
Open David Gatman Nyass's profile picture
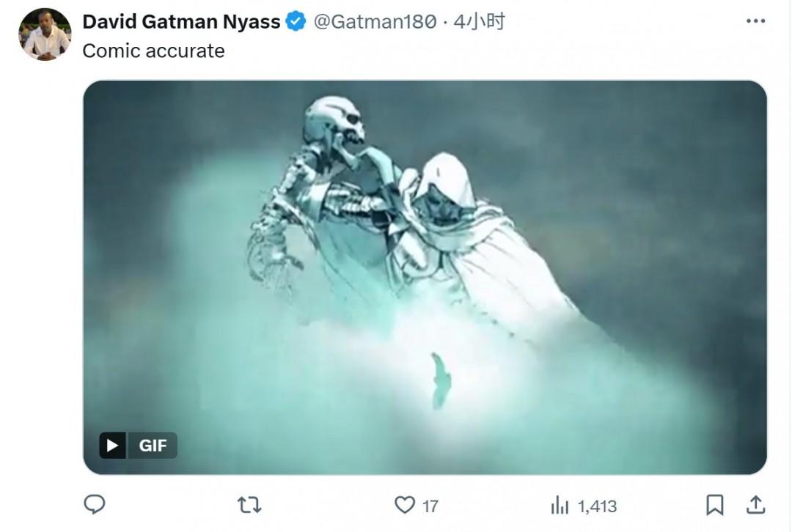pyautogui.click(x=45, y=34)
